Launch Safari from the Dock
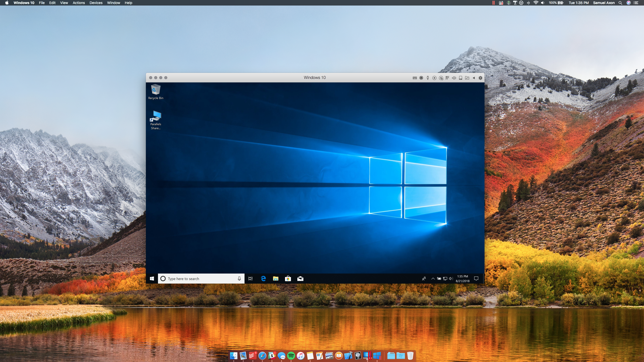The width and height of the screenshot is (644, 362). pyautogui.click(x=262, y=355)
